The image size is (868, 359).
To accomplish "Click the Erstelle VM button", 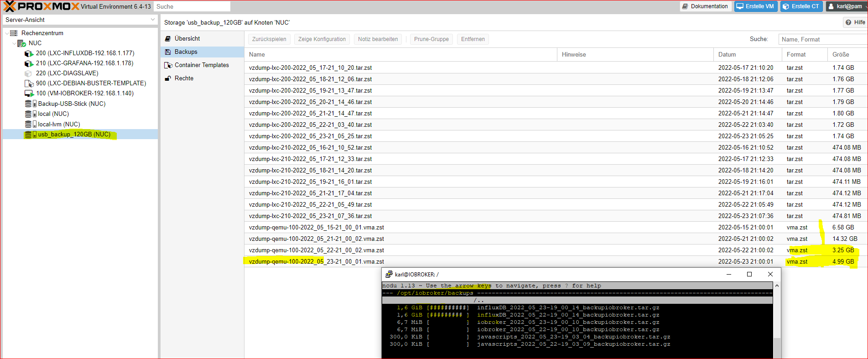I will pyautogui.click(x=756, y=6).
